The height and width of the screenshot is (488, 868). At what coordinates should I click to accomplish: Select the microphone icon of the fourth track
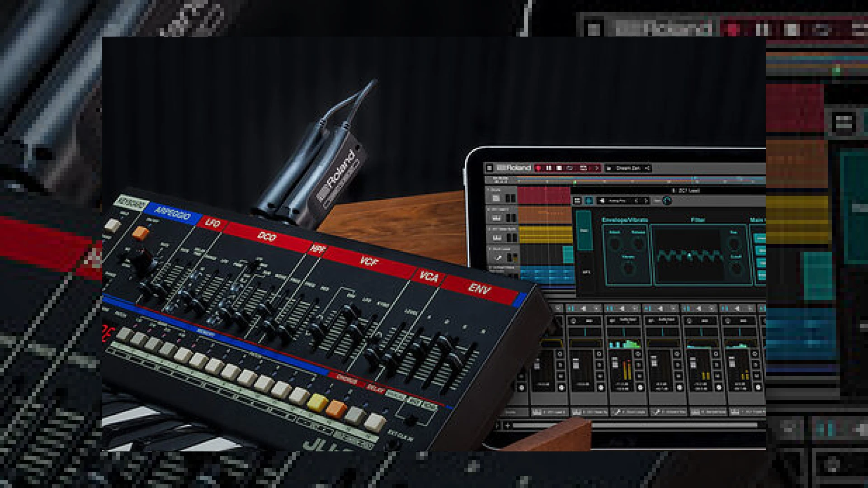[498, 258]
